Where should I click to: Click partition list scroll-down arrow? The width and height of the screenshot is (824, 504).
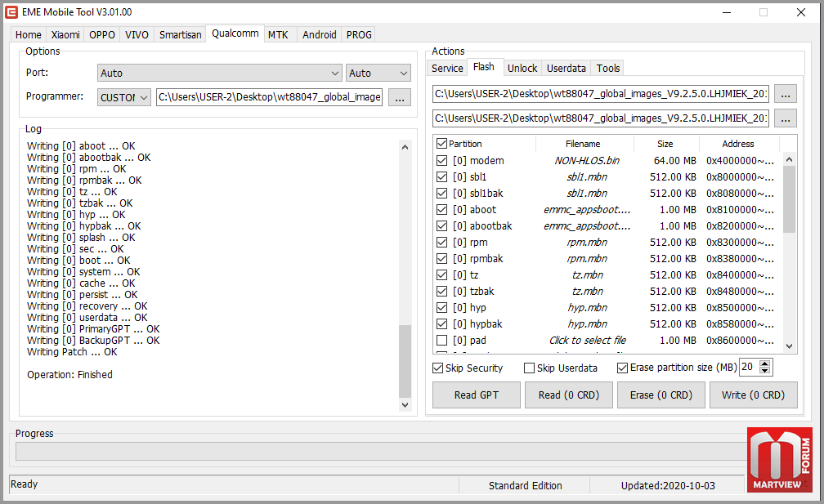point(789,346)
